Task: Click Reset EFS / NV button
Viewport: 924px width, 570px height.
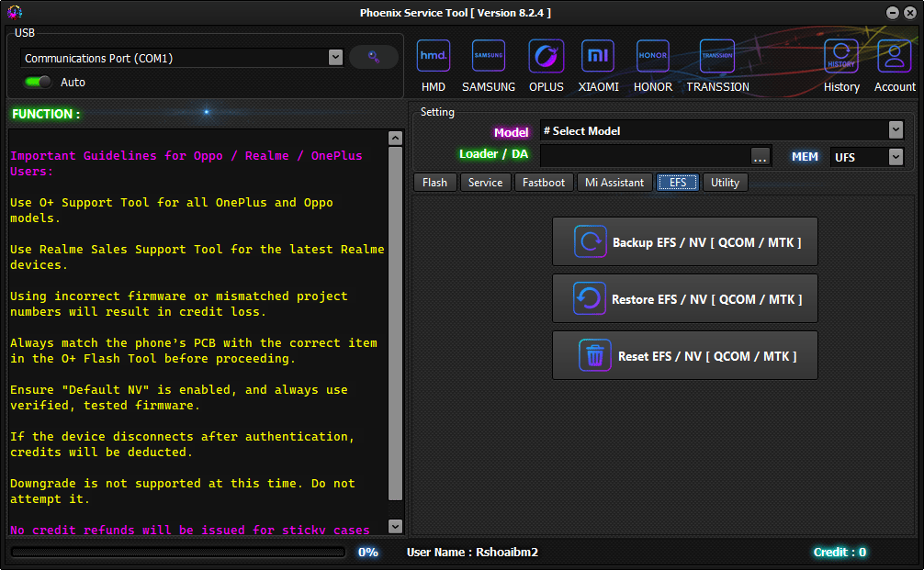Action: [x=684, y=355]
